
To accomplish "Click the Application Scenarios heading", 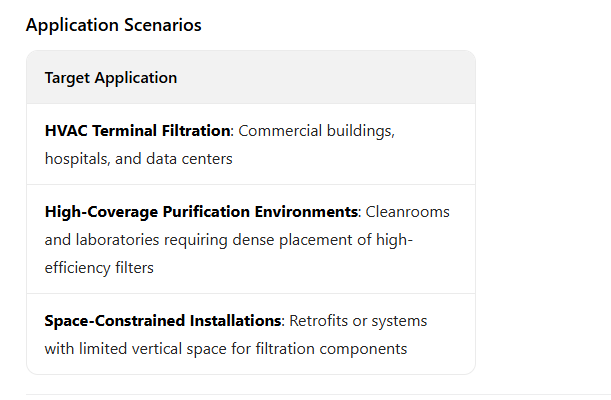I will pos(113,25).
